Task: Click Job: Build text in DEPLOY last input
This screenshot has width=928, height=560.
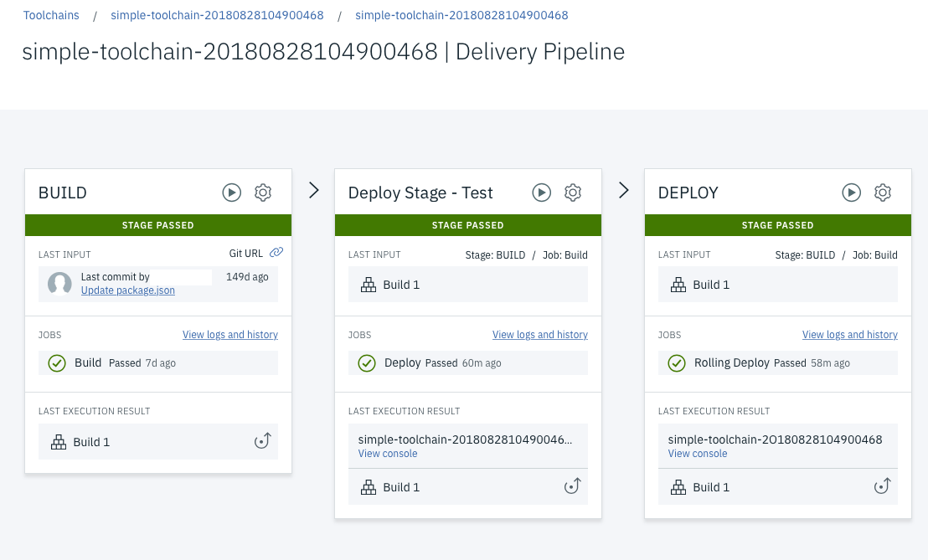Action: click(x=874, y=255)
